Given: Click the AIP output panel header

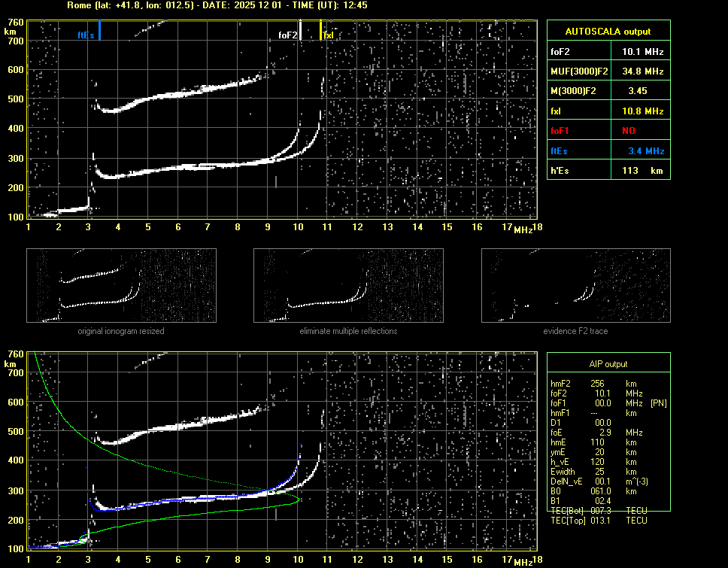Looking at the screenshot, I should 607,363.
